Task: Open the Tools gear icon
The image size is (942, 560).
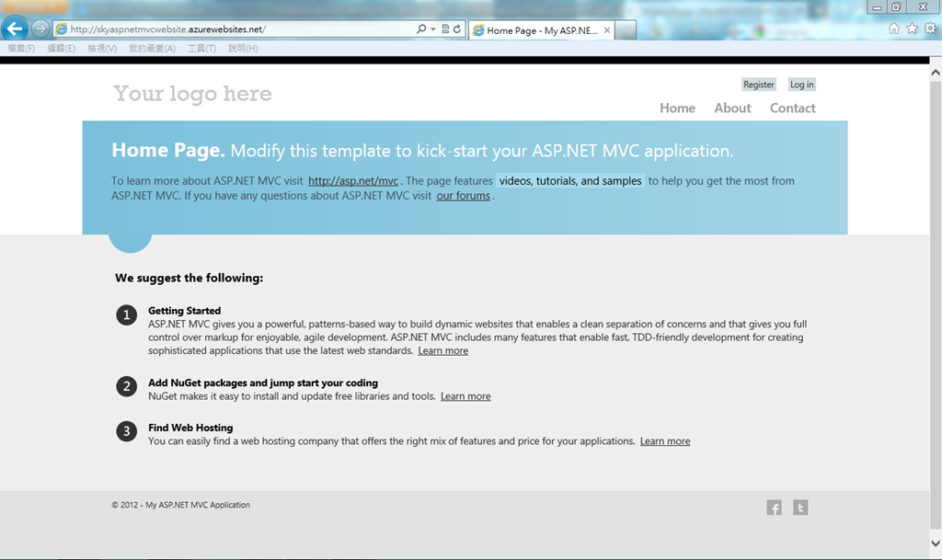Action: (930, 29)
